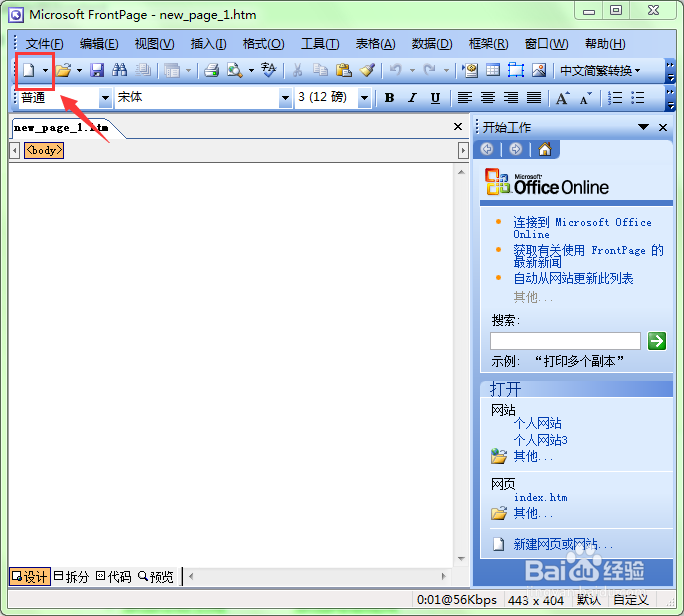Open the index.htm page link
This screenshot has height=616, width=684.
[x=540, y=497]
